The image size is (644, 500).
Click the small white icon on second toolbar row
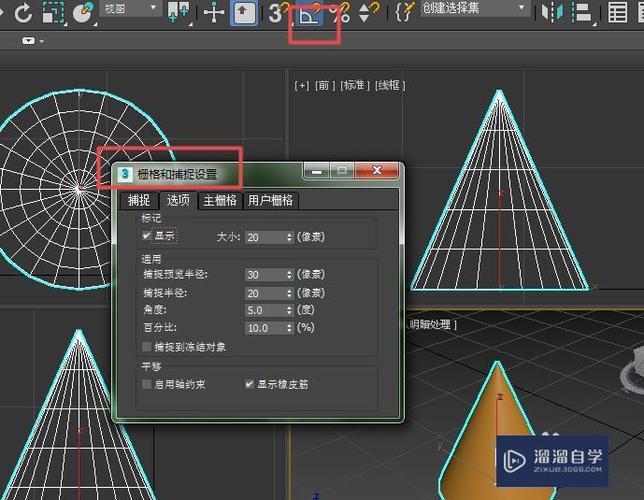tap(28, 41)
